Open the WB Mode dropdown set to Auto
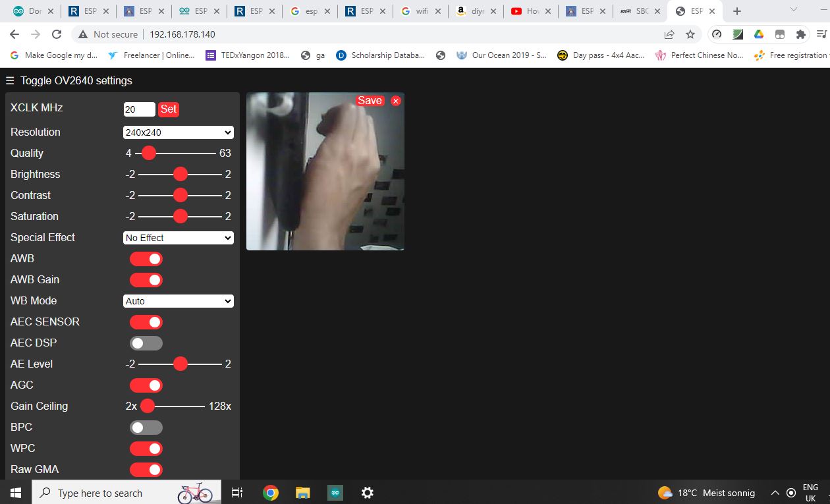The width and height of the screenshot is (830, 504). point(179,301)
